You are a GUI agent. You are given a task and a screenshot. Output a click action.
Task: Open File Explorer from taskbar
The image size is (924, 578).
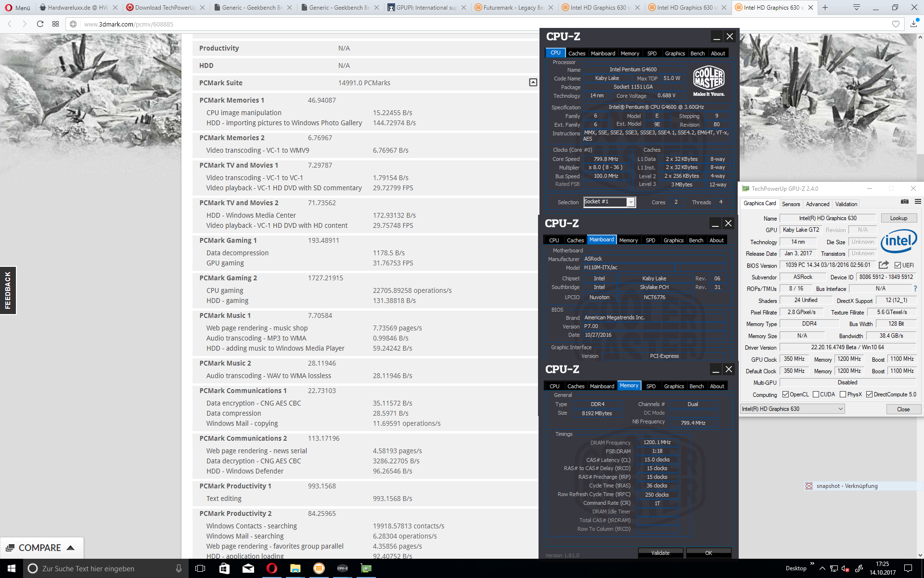tap(295, 568)
